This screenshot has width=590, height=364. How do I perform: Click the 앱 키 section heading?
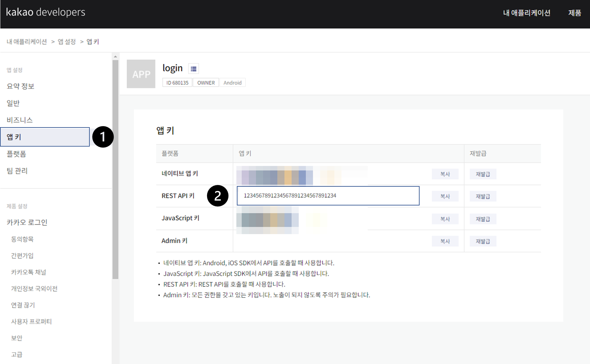[x=165, y=130]
